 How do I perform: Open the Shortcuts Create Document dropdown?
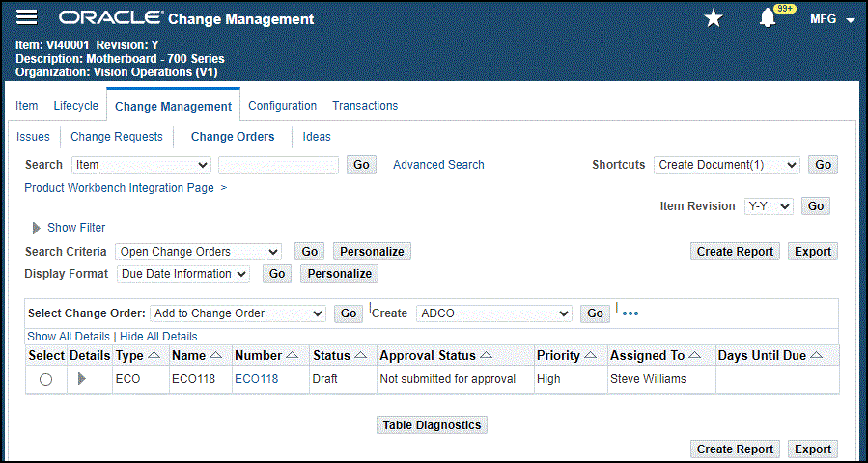(727, 165)
